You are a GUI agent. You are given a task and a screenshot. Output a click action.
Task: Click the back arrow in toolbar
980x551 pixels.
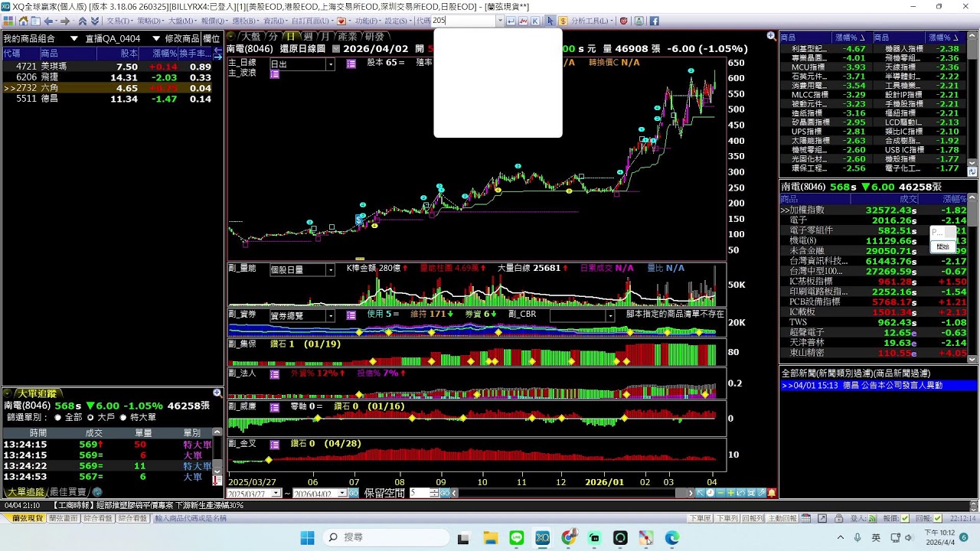pyautogui.click(x=49, y=21)
